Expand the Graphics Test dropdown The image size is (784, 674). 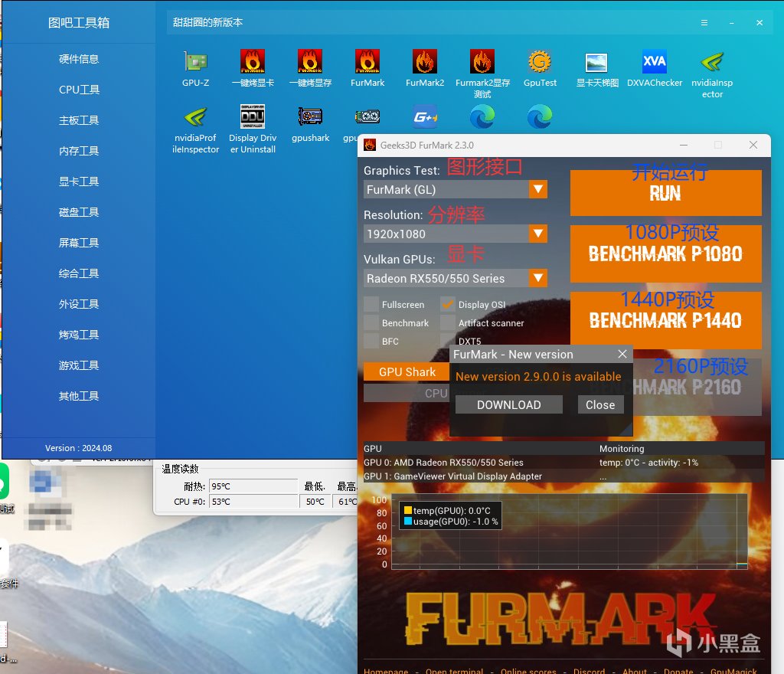coord(538,189)
